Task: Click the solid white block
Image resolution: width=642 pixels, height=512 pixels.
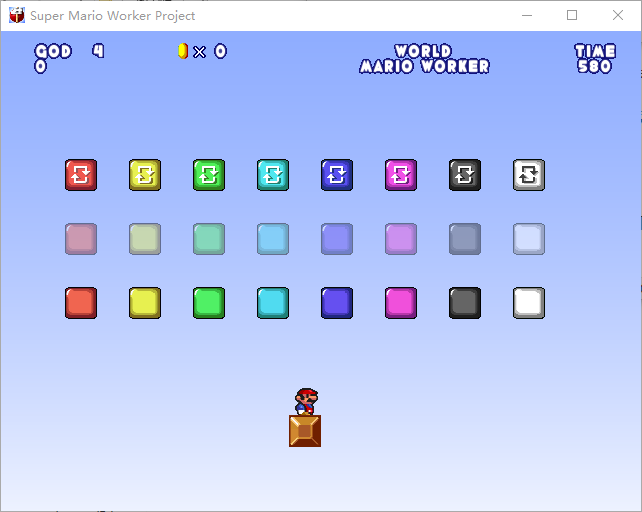Action: pos(529,303)
